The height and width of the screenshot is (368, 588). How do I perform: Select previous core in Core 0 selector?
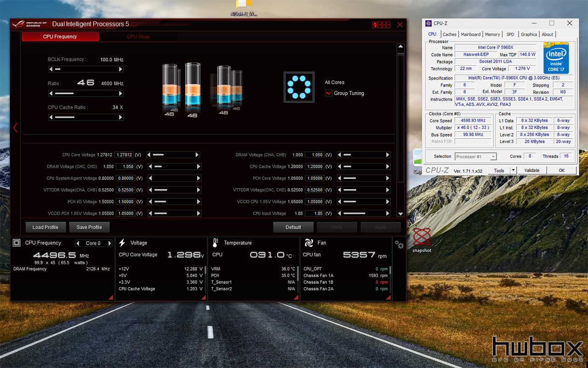pyautogui.click(x=79, y=243)
